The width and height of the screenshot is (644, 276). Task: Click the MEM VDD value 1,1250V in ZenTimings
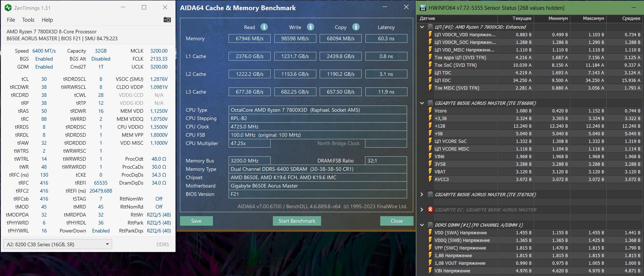(159, 111)
